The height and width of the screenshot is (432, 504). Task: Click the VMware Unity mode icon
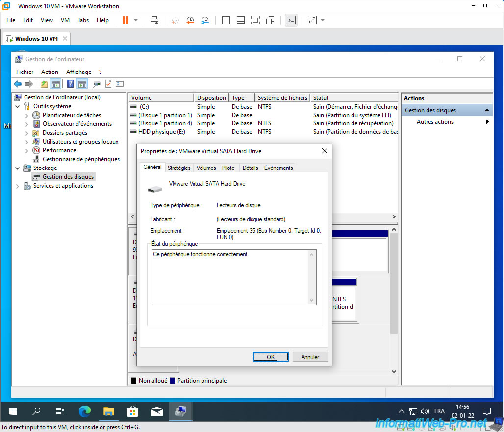(270, 20)
